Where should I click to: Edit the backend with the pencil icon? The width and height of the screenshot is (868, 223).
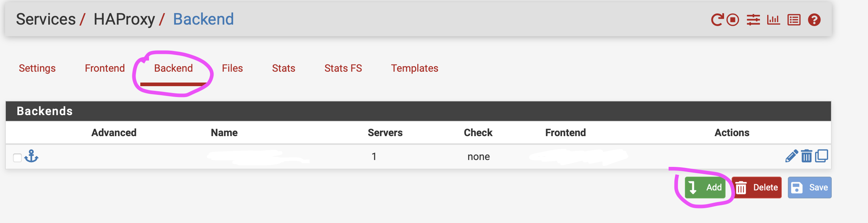click(791, 156)
